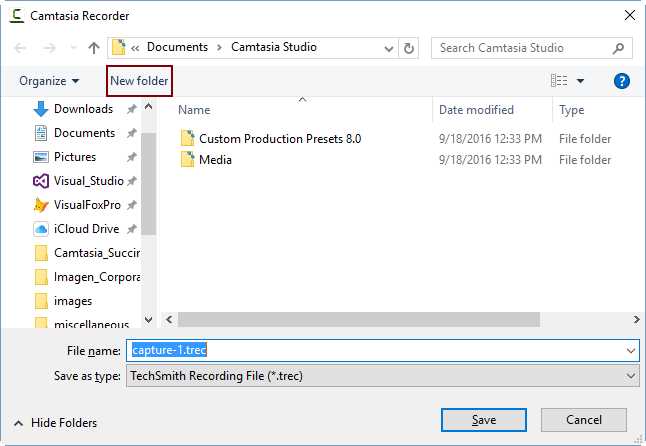Click the Documents breadcrumb in address bar
The width and height of the screenshot is (646, 446).
tap(177, 47)
